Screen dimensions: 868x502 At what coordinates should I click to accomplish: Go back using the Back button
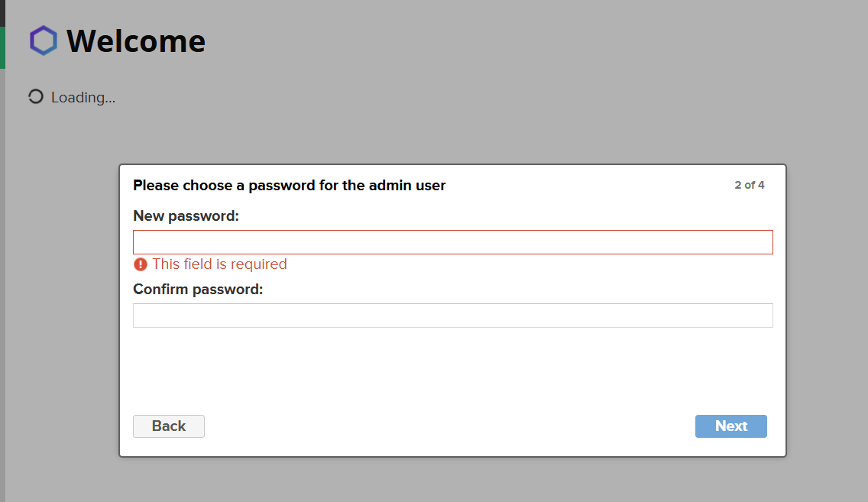coord(169,426)
